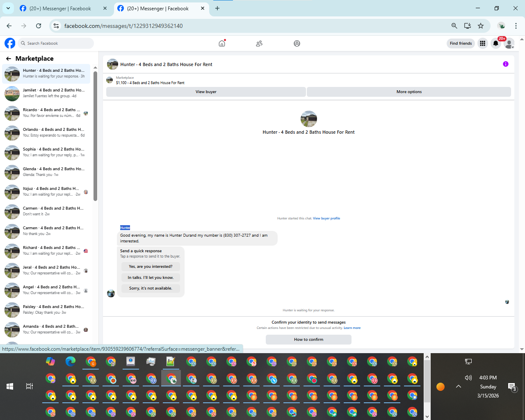
Task: Show hidden system tray icons chevron
Action: point(459,386)
